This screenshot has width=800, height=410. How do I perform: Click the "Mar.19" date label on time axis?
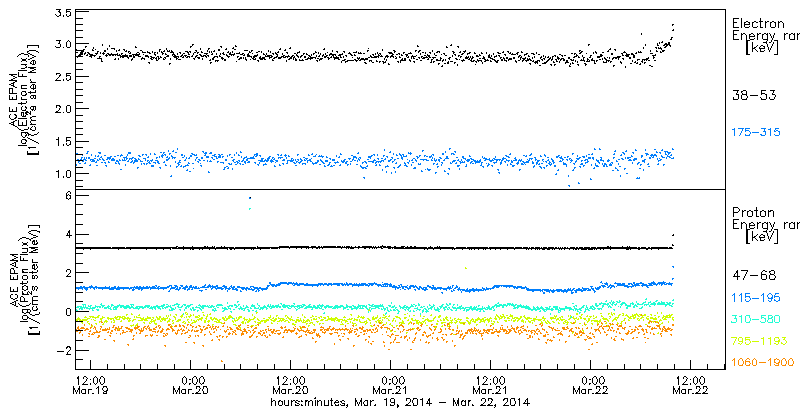91,391
